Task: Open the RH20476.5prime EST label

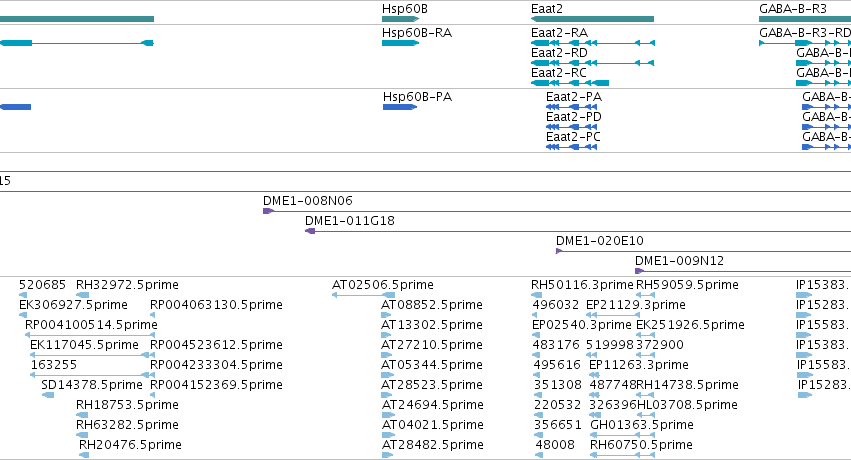Action: (130, 445)
